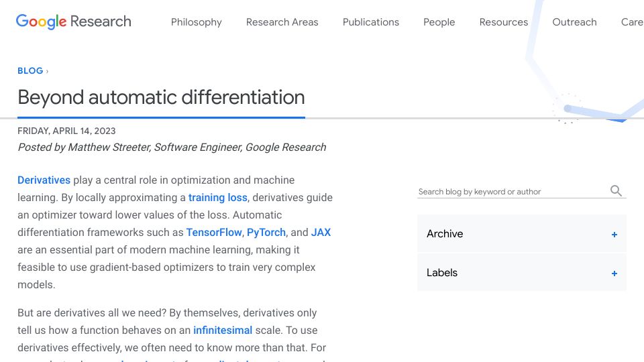The height and width of the screenshot is (362, 644).
Task: Open the Outreach menu item
Action: pyautogui.click(x=574, y=22)
